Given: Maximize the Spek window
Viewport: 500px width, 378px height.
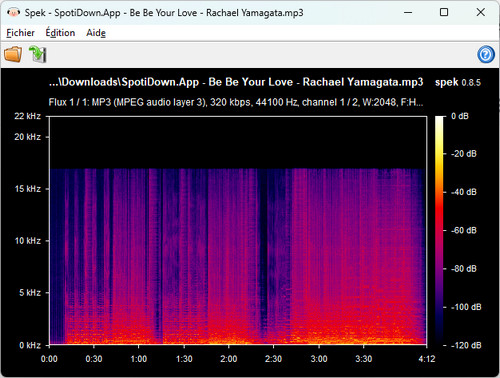Looking at the screenshot, I should click(444, 12).
